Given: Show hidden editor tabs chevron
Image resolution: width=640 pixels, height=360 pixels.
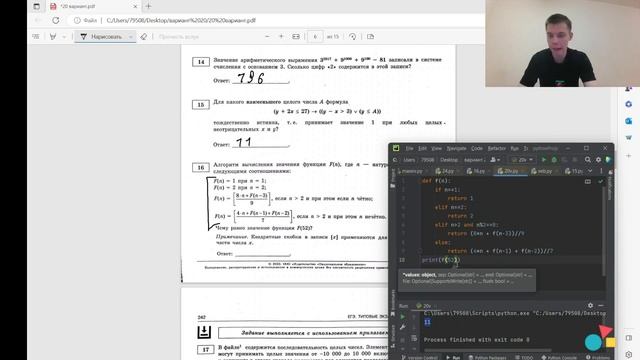Looking at the screenshot, I should tap(590, 171).
